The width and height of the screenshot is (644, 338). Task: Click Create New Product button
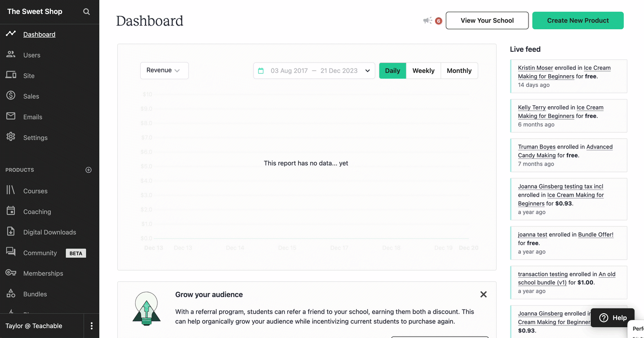coord(578,20)
